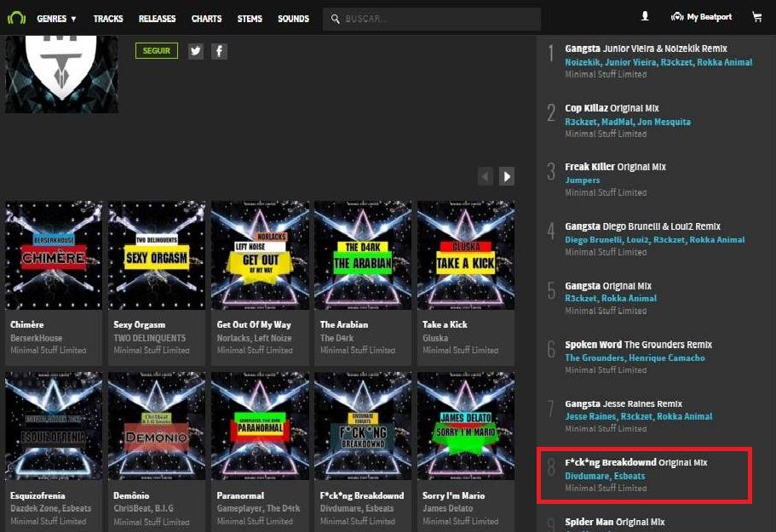
Task: Open the shopping cart icon
Action: click(x=757, y=17)
